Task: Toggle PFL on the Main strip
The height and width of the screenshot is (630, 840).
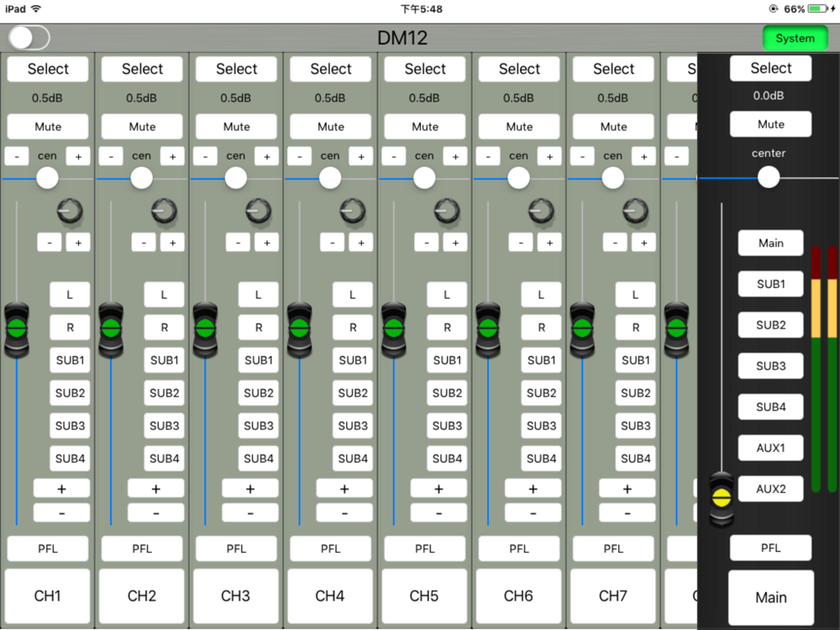Action: pos(771,548)
